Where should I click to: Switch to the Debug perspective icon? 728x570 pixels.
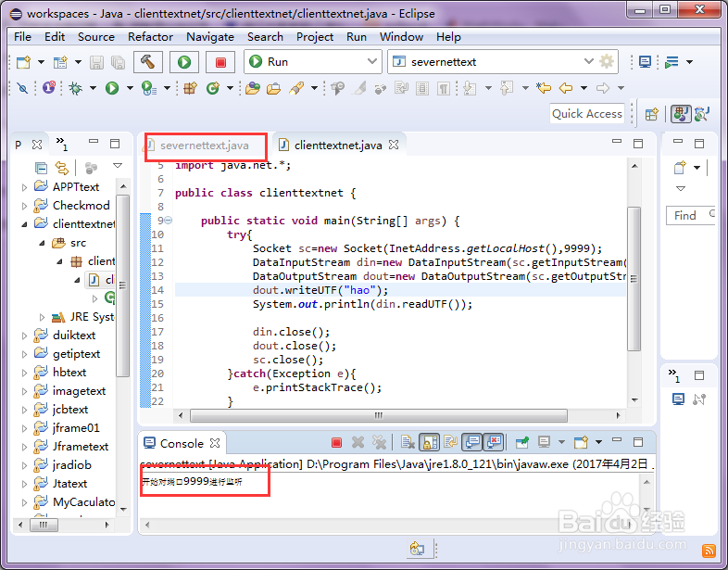701,114
